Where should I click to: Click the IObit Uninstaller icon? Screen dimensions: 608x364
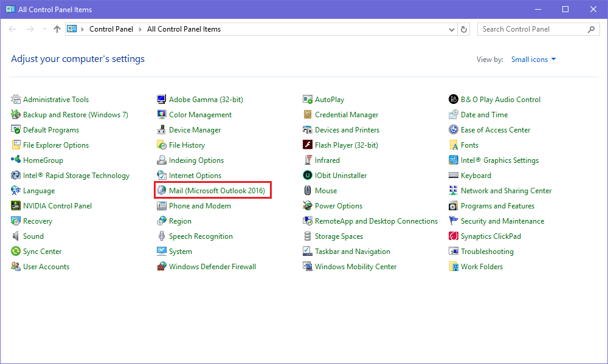(308, 175)
